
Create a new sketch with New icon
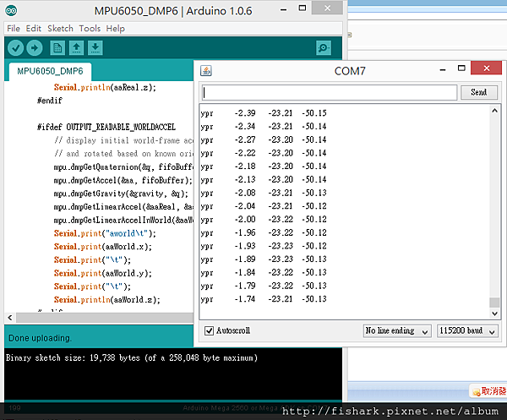click(57, 47)
